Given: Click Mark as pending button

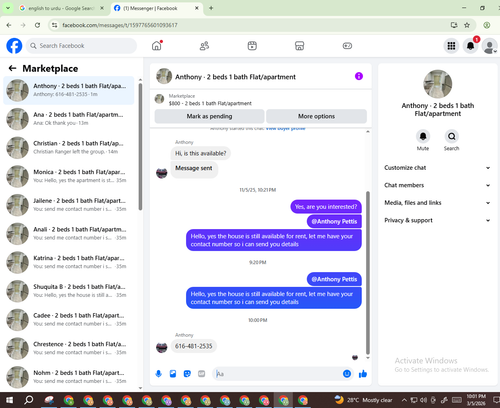Looking at the screenshot, I should [x=209, y=116].
